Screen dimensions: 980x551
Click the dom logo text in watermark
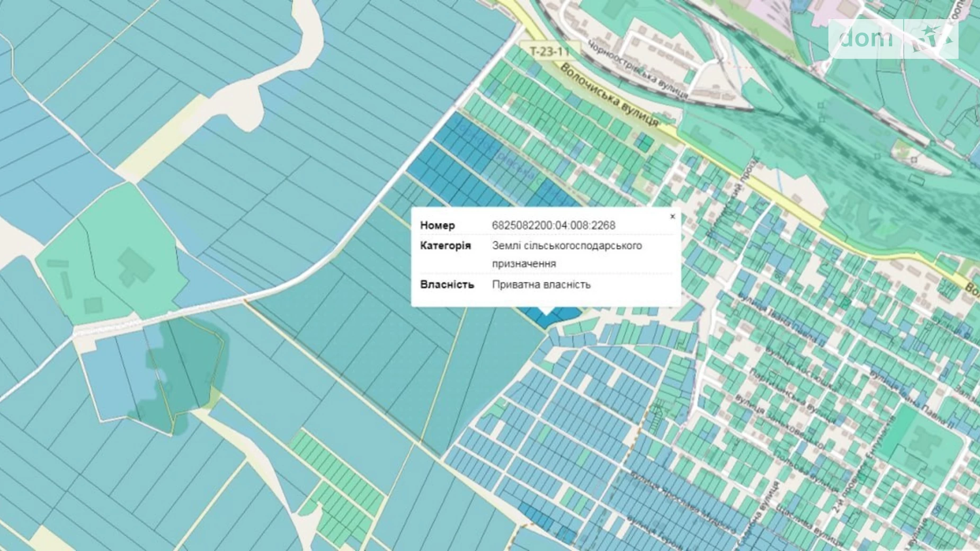[865, 39]
